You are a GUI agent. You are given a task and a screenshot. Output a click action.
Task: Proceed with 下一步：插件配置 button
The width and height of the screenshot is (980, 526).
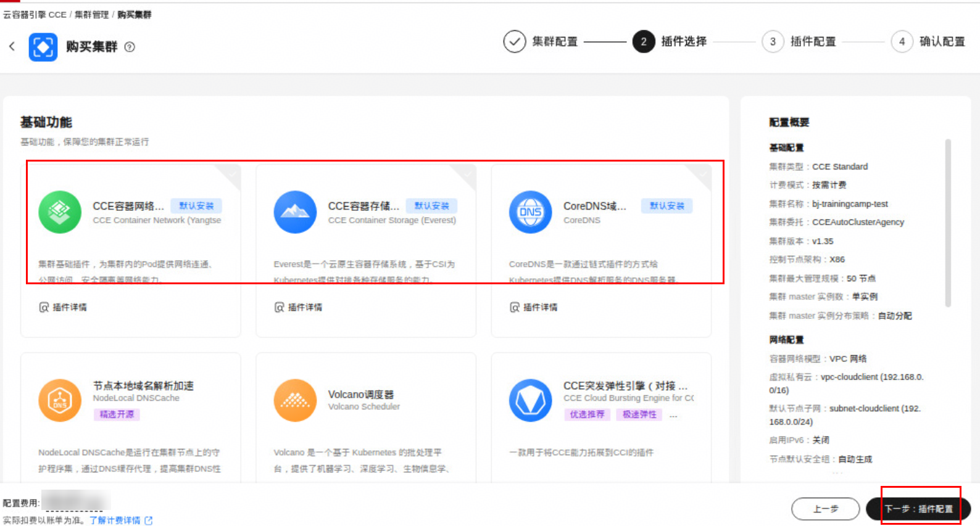point(918,509)
